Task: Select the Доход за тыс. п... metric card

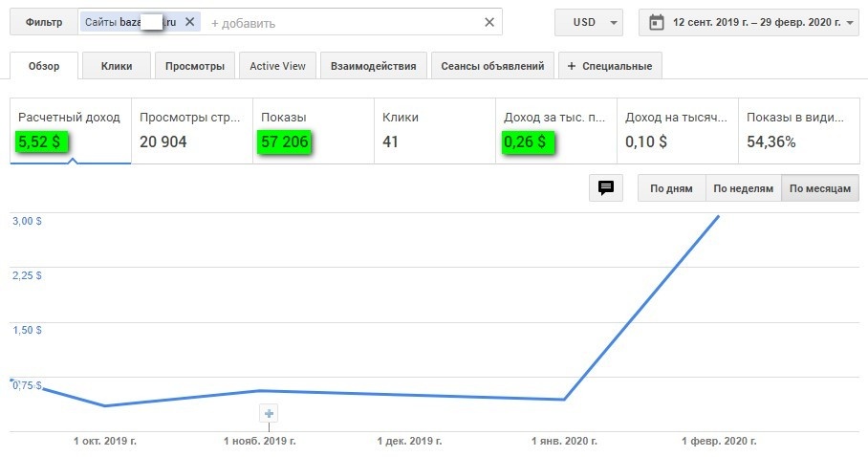Action: pyautogui.click(x=556, y=131)
